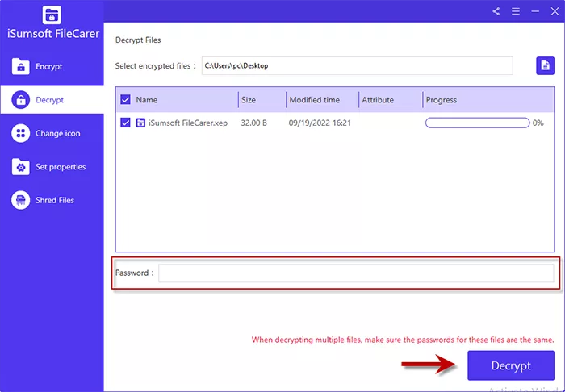Focus the Password input field
The width and height of the screenshot is (565, 392).
[x=356, y=273]
